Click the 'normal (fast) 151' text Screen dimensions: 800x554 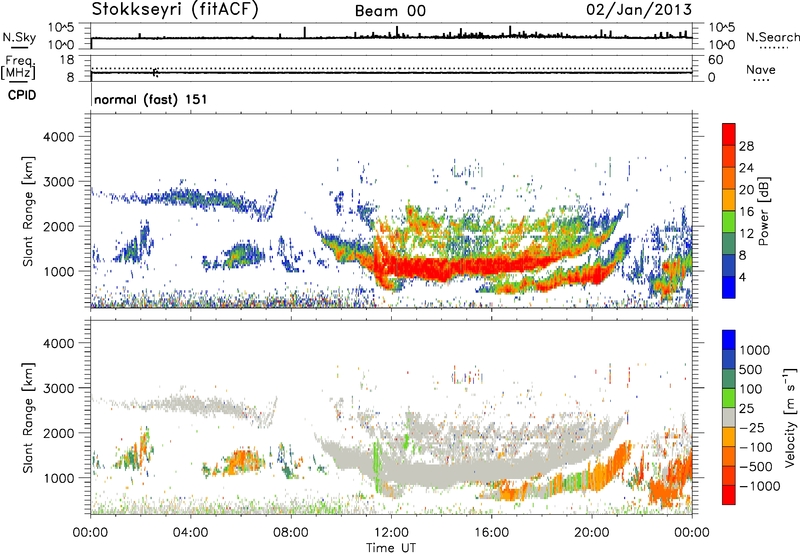tap(151, 99)
